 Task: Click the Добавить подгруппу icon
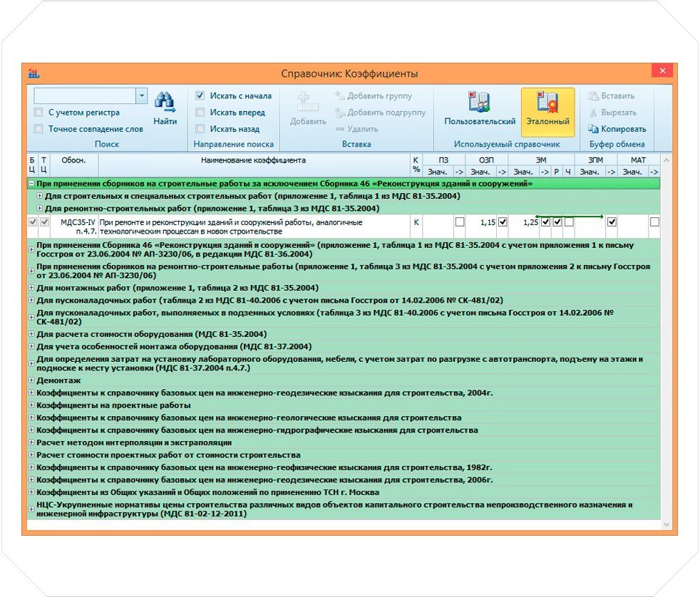(x=340, y=113)
